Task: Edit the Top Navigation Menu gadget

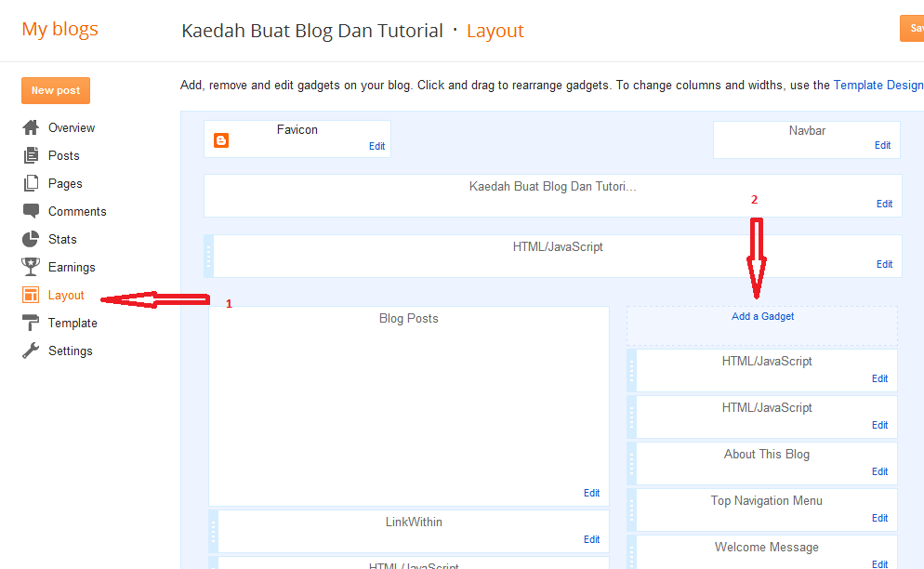Action: pos(879,518)
